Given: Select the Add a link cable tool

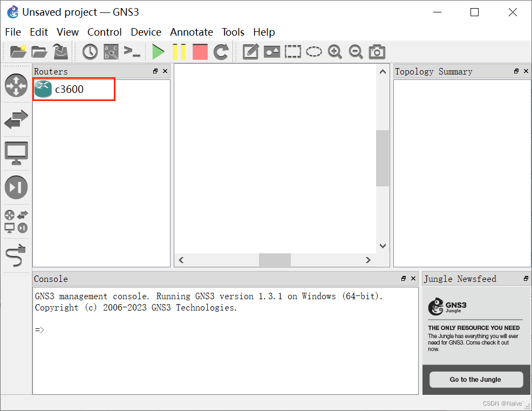Looking at the screenshot, I should tap(16, 255).
